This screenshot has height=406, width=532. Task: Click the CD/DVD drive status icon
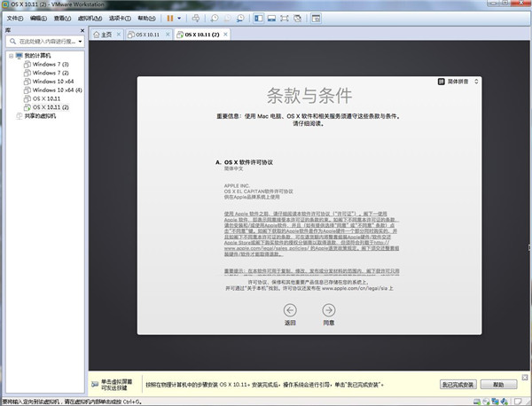(486, 402)
